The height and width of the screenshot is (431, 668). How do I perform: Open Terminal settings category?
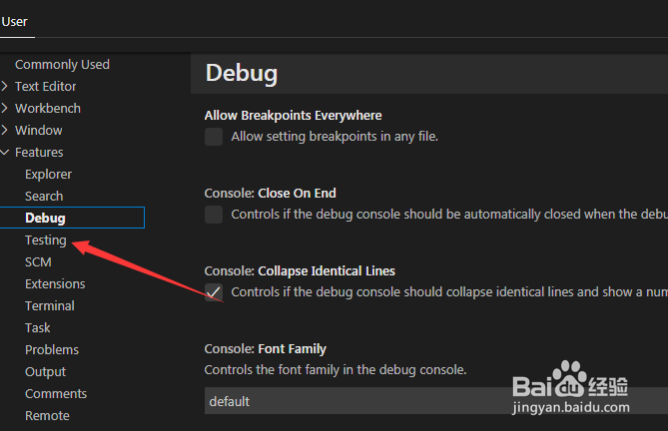click(x=50, y=306)
